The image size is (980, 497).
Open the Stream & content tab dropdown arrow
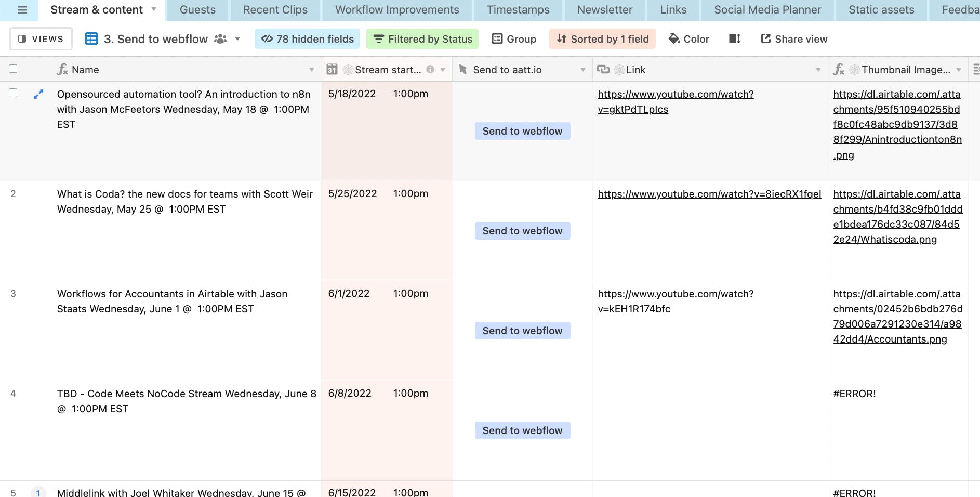coord(154,9)
